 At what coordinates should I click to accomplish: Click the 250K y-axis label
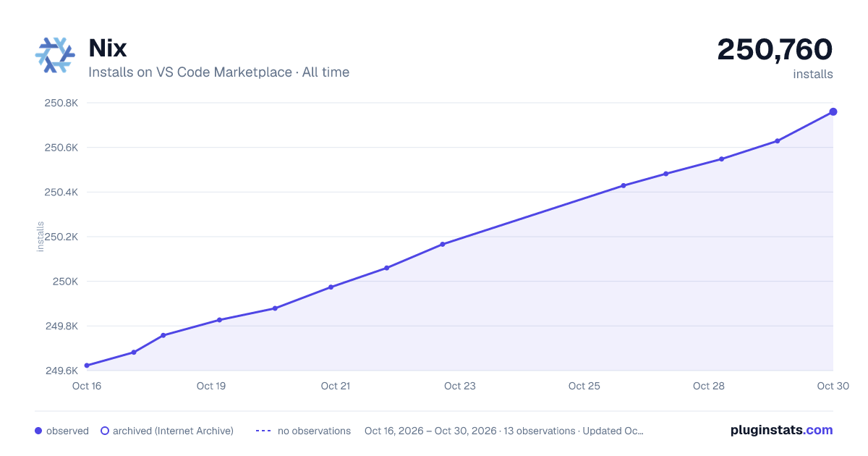click(65, 282)
